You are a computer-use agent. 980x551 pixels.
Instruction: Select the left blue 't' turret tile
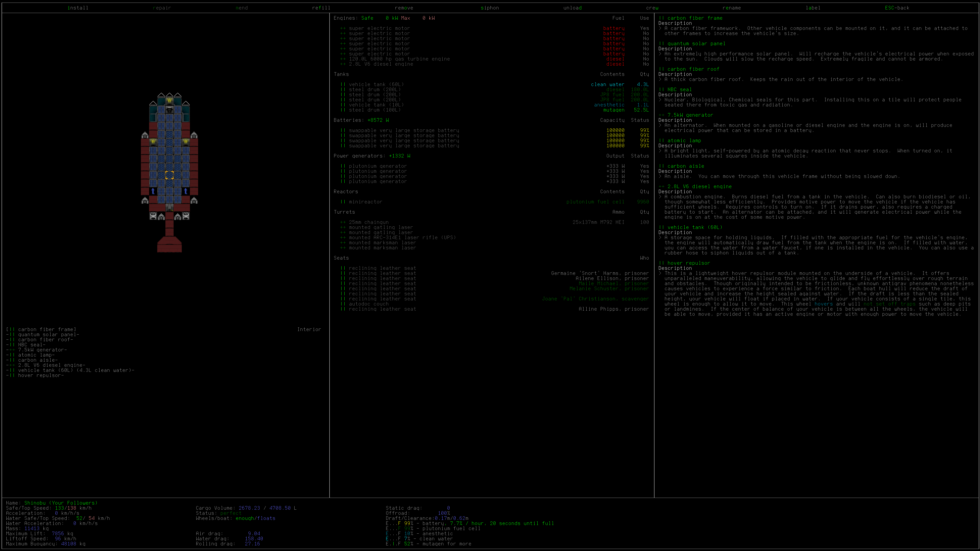coord(153,191)
